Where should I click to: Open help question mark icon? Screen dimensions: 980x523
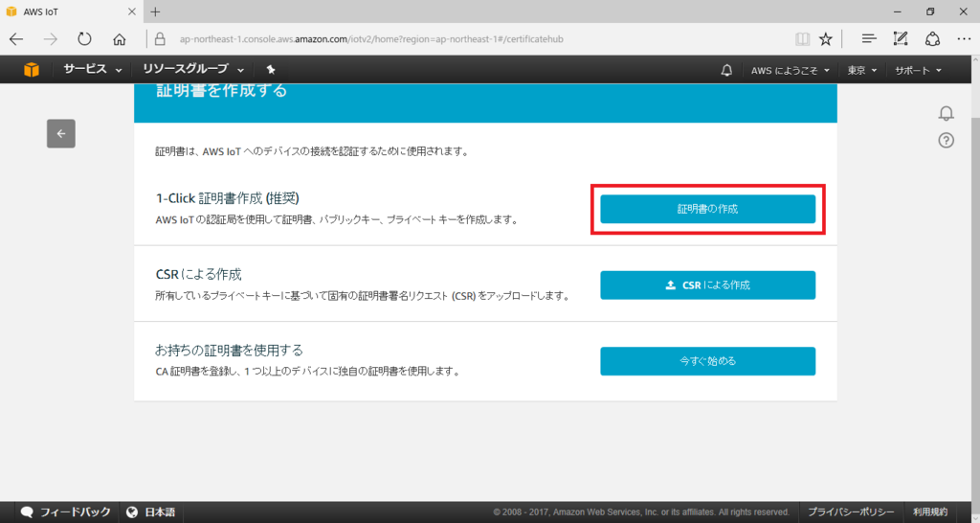[x=947, y=140]
